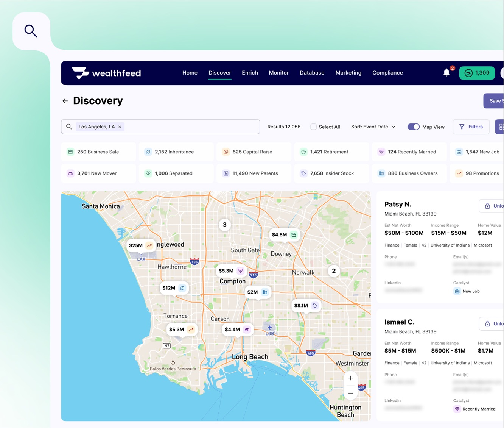Check the Select All checkbox
The width and height of the screenshot is (504, 428).
pos(313,127)
